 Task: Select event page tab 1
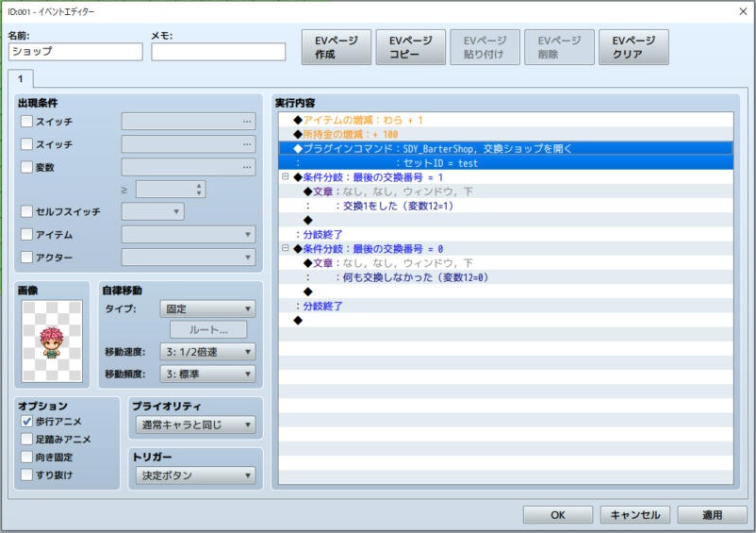pyautogui.click(x=20, y=78)
